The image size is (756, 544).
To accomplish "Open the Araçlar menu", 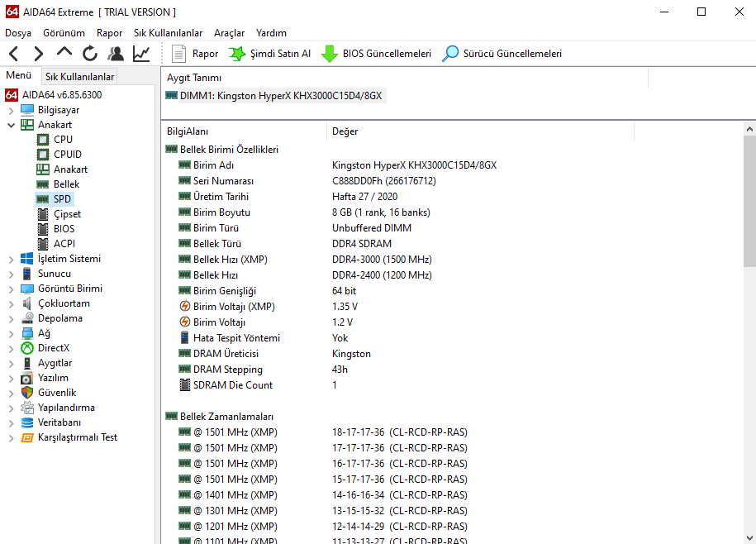I will (229, 33).
